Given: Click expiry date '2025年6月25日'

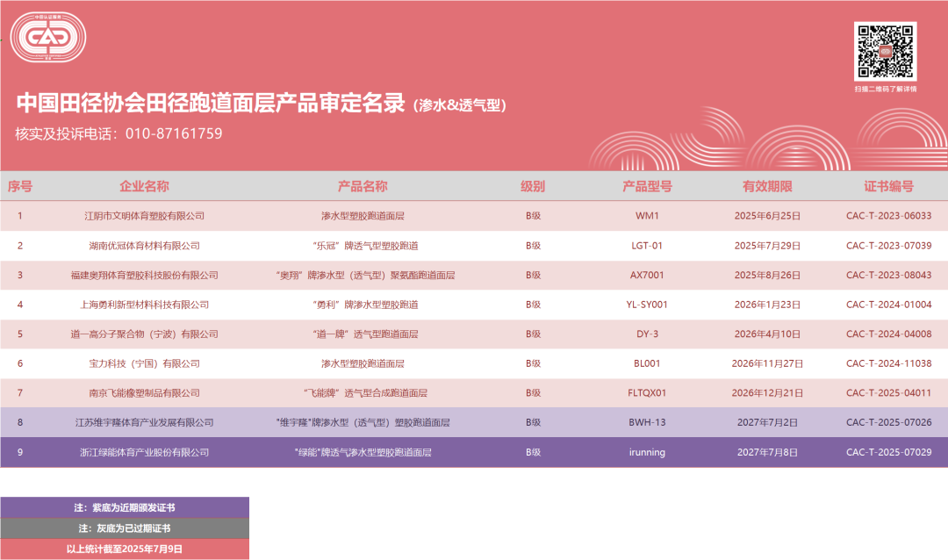Looking at the screenshot, I should point(767,216).
